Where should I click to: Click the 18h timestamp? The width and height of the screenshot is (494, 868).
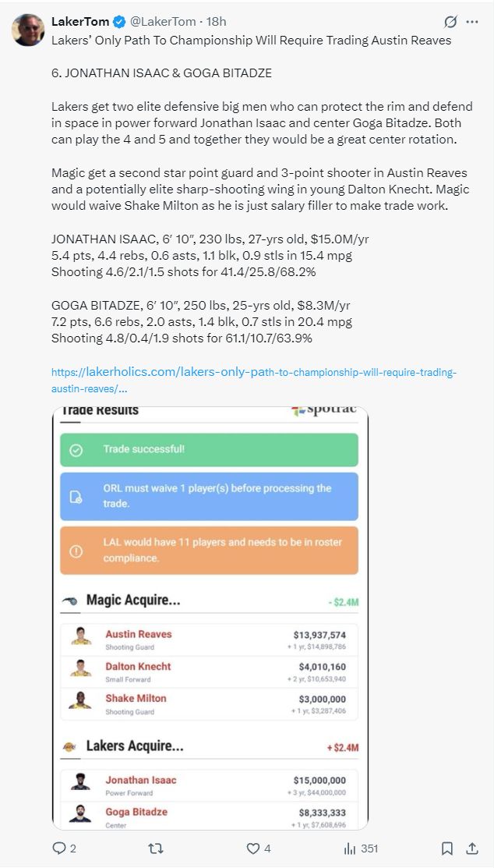tap(215, 21)
